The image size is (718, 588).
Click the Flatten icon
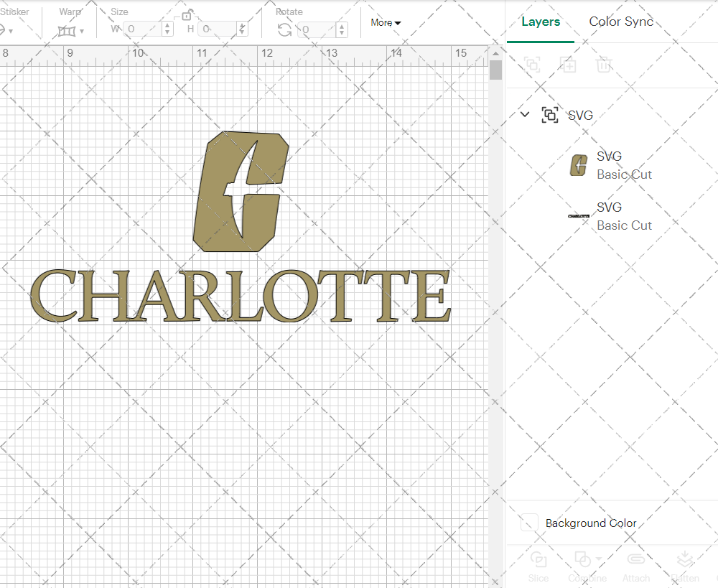[685, 559]
